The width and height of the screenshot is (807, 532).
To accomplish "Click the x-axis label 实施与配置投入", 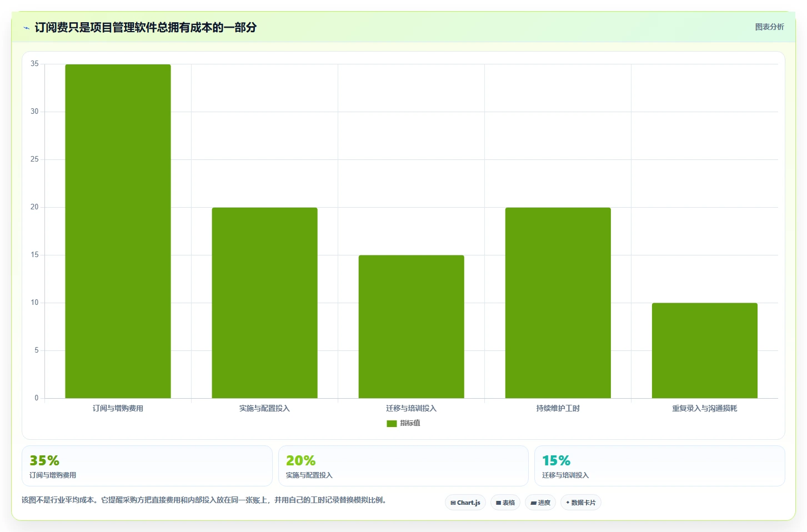I will click(x=264, y=408).
